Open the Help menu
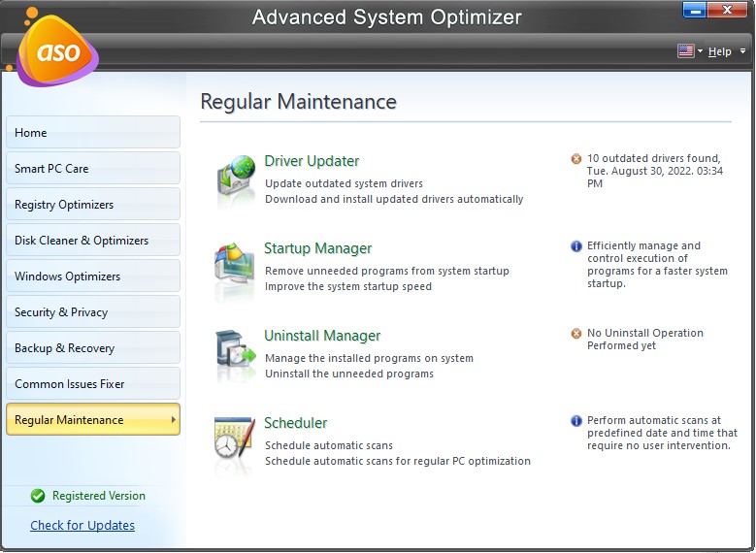Viewport: 756px width, 553px height. [x=719, y=51]
